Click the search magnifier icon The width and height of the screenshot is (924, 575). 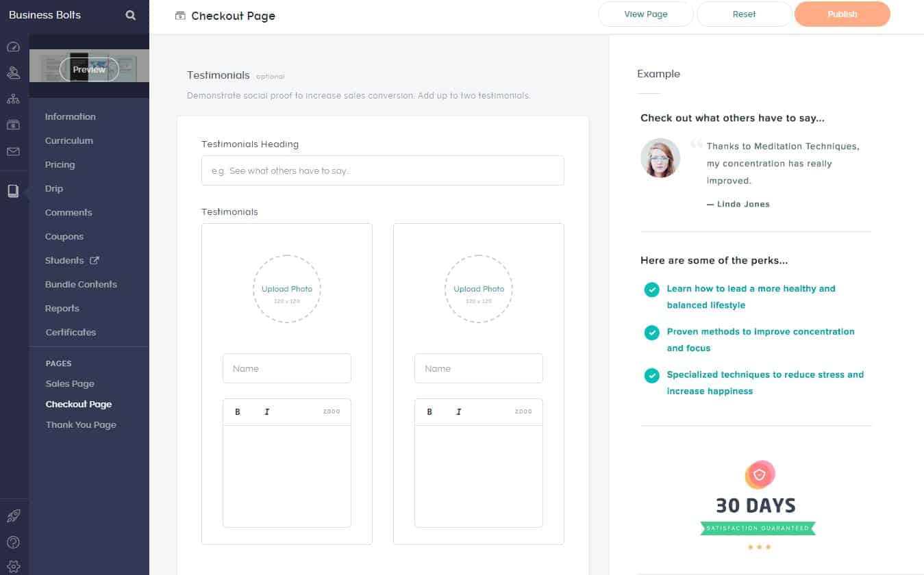pos(130,15)
